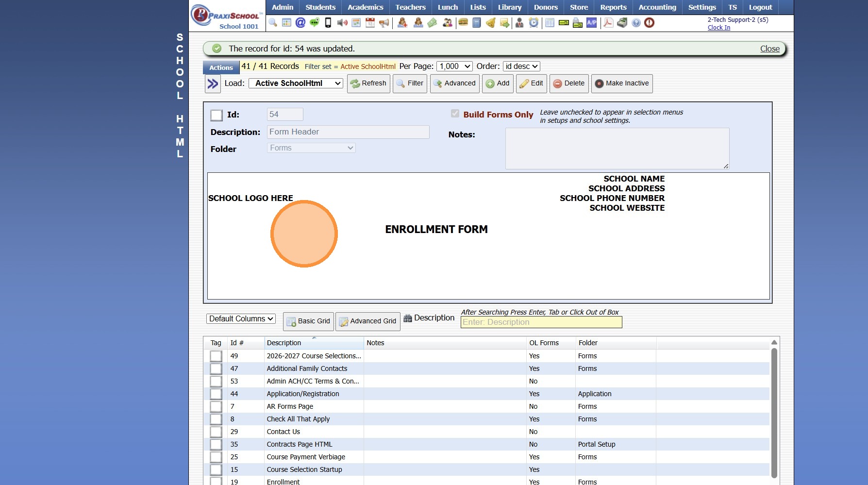This screenshot has height=485, width=868.
Task: Click the hamburger lunch icon
Action: 463,23
